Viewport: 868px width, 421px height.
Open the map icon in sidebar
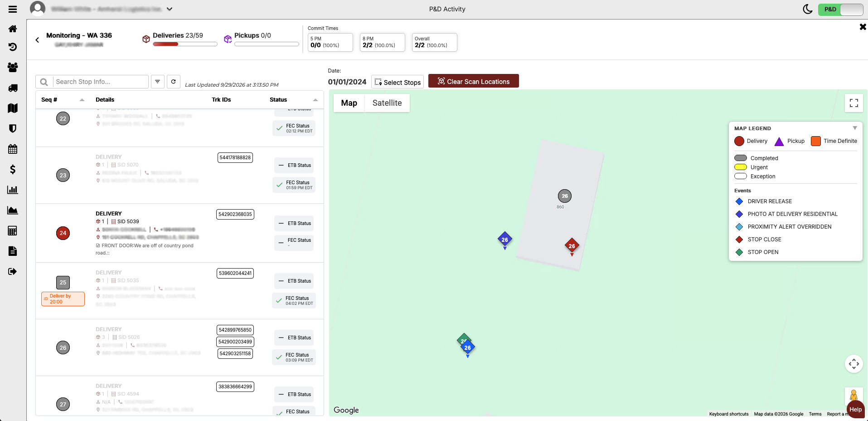[x=13, y=108]
